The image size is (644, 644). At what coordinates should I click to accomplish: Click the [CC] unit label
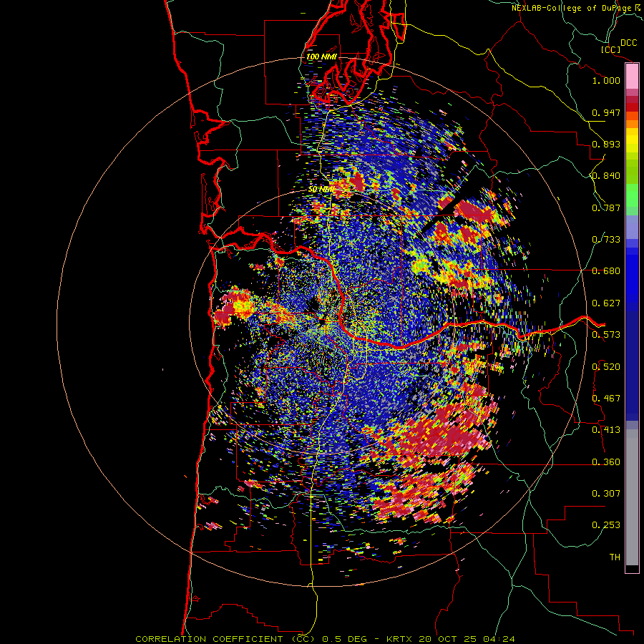pos(611,49)
